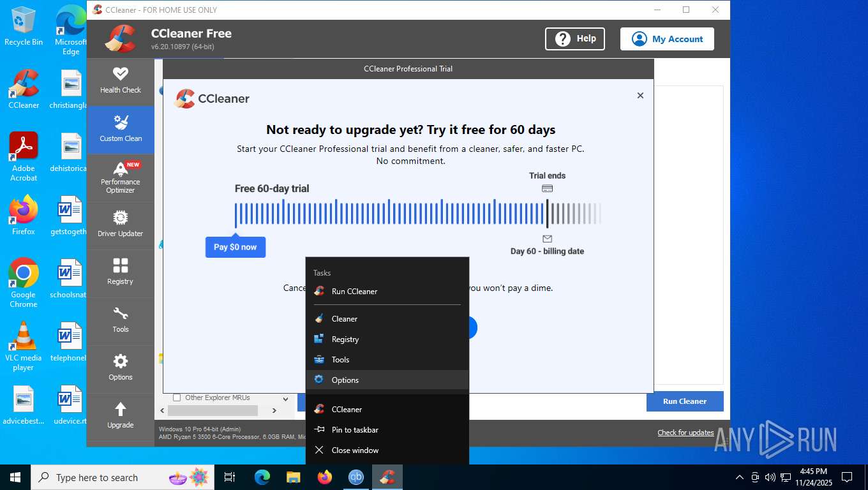
Task: Choose Close window in jump list
Action: tap(387, 450)
